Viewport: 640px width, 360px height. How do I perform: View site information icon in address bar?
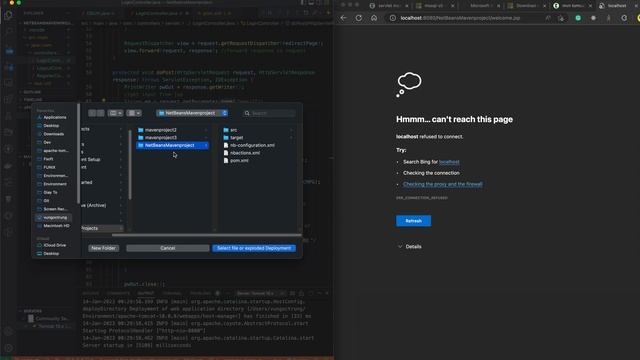pyautogui.click(x=392, y=18)
